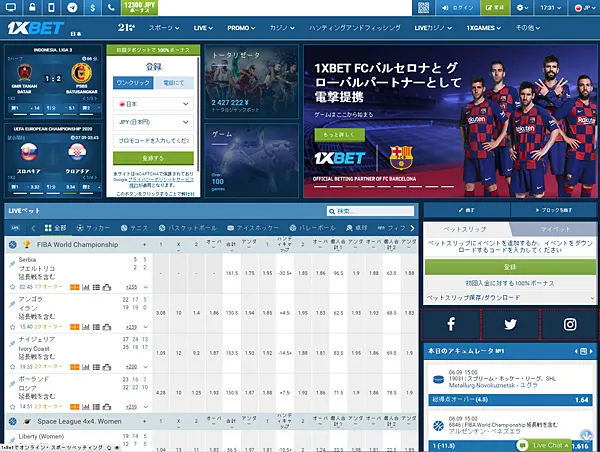600x452 pixels.
Task: Favorite the ポーランド match with star
Action: coord(12,406)
